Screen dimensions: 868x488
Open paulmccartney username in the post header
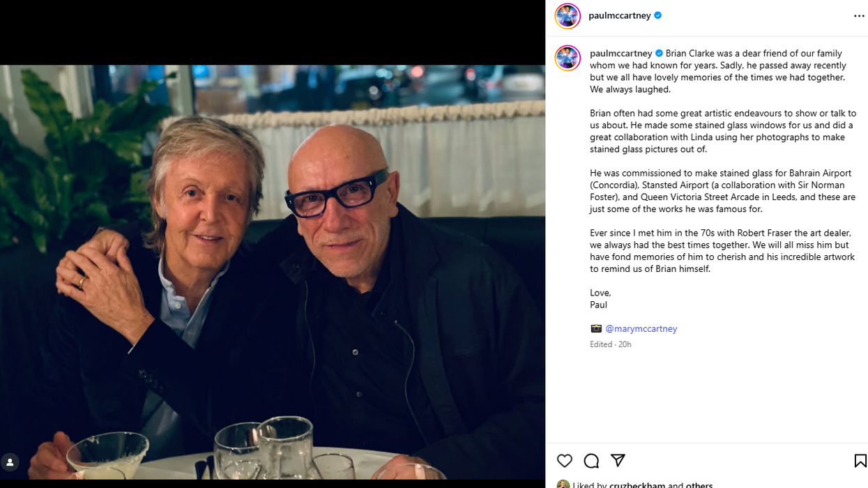[x=619, y=15]
